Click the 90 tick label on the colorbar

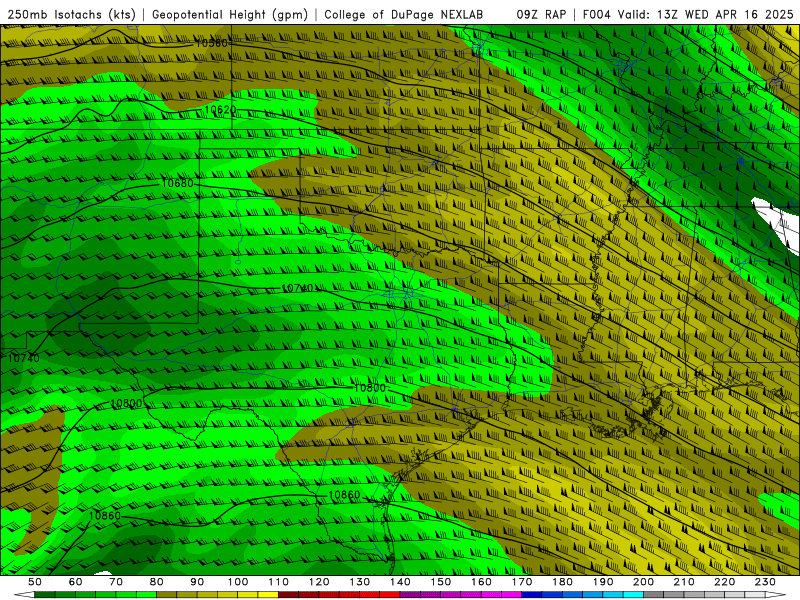(x=197, y=582)
